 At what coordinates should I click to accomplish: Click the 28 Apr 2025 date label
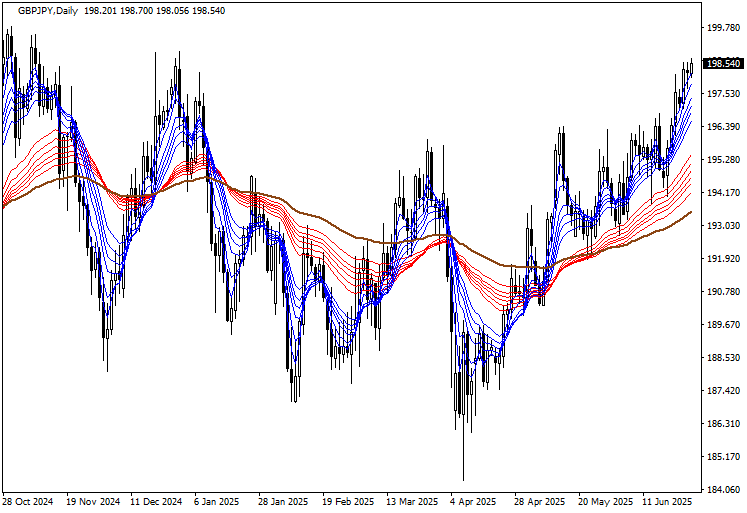pos(539,502)
